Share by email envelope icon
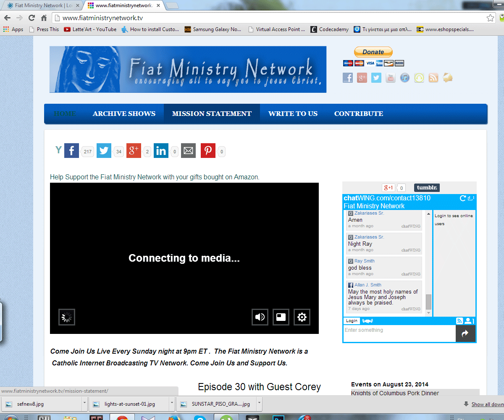This screenshot has height=420, width=504. coord(188,151)
